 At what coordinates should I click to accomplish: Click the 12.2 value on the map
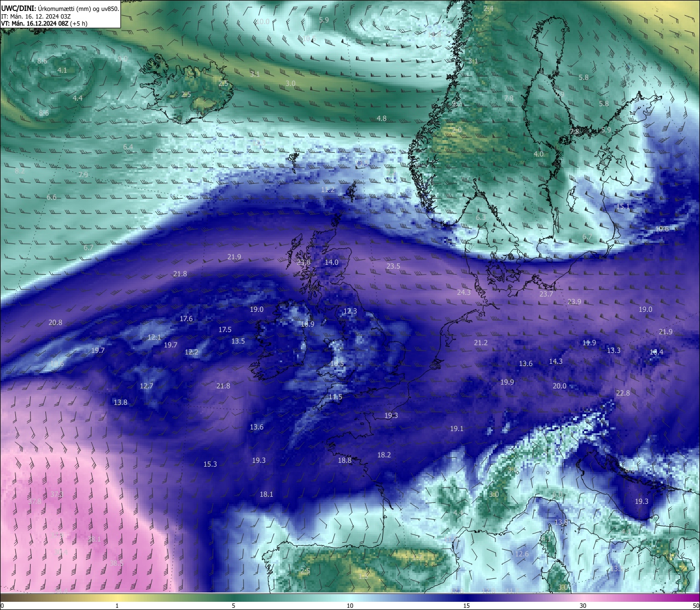191,352
